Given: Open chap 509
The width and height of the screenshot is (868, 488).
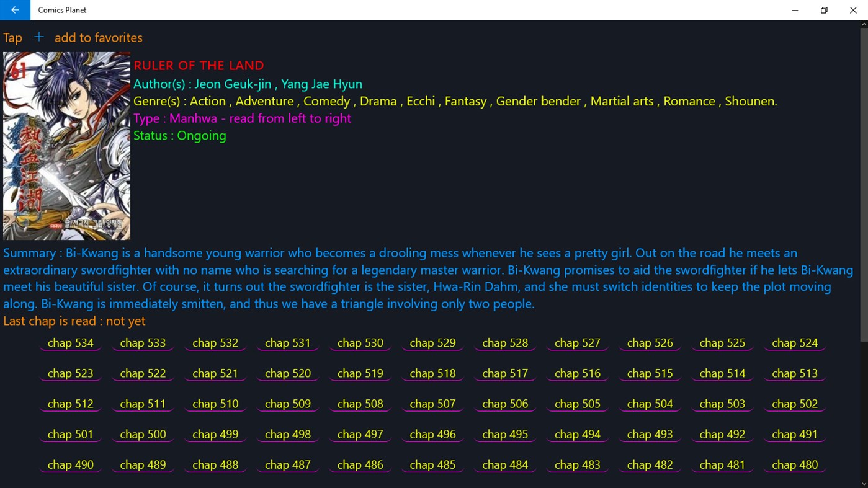Looking at the screenshot, I should coord(288,404).
